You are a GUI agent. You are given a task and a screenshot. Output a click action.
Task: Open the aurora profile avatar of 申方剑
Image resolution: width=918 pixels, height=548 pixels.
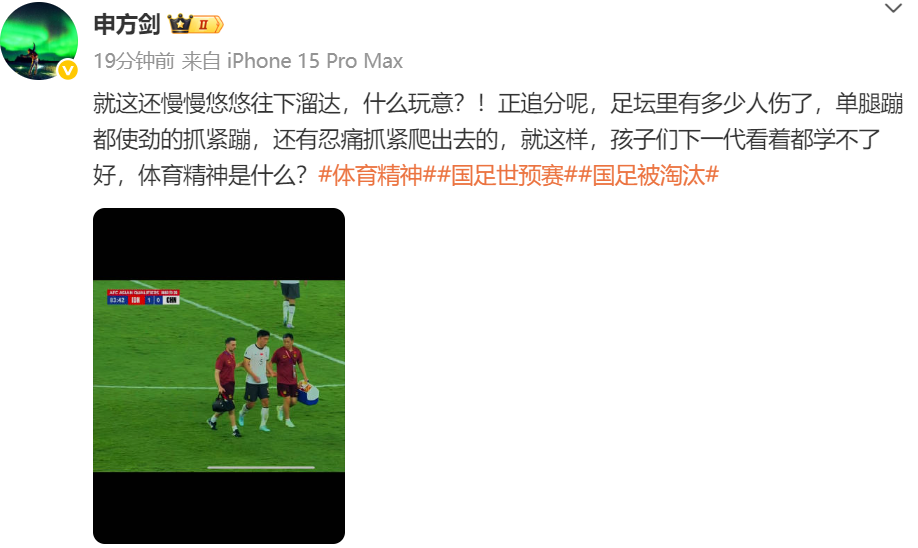click(x=39, y=41)
